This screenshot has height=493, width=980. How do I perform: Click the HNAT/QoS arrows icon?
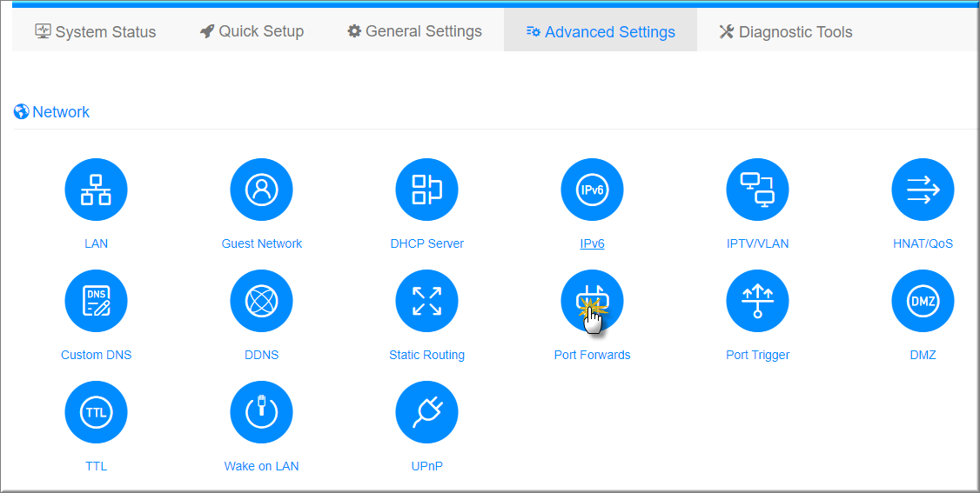923,190
